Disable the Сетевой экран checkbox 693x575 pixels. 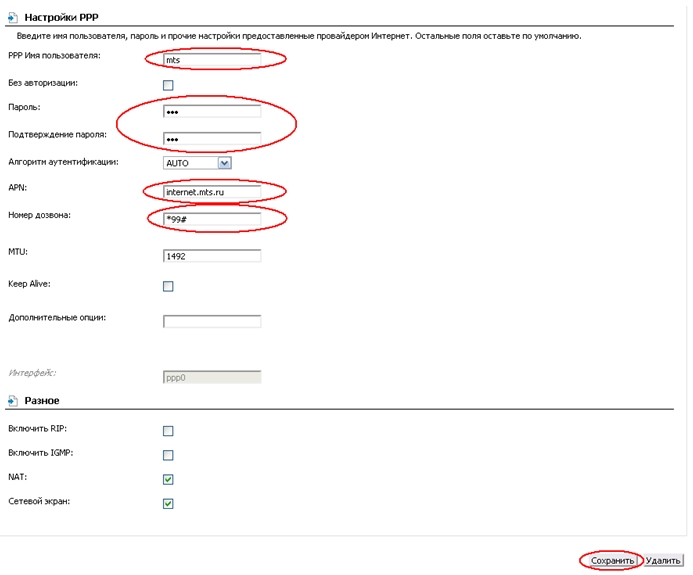click(168, 503)
